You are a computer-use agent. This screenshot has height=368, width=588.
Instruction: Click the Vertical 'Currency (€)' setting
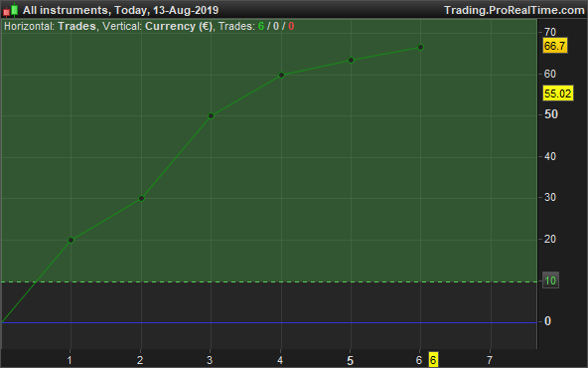tap(179, 26)
